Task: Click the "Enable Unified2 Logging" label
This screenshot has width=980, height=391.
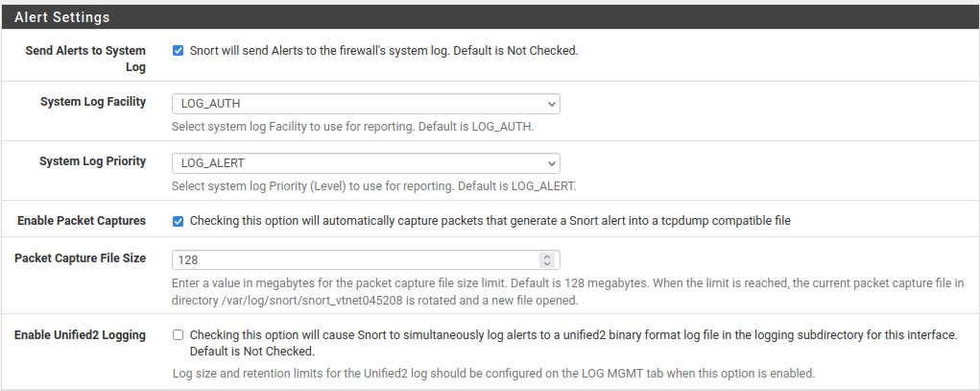Action: pos(80,335)
